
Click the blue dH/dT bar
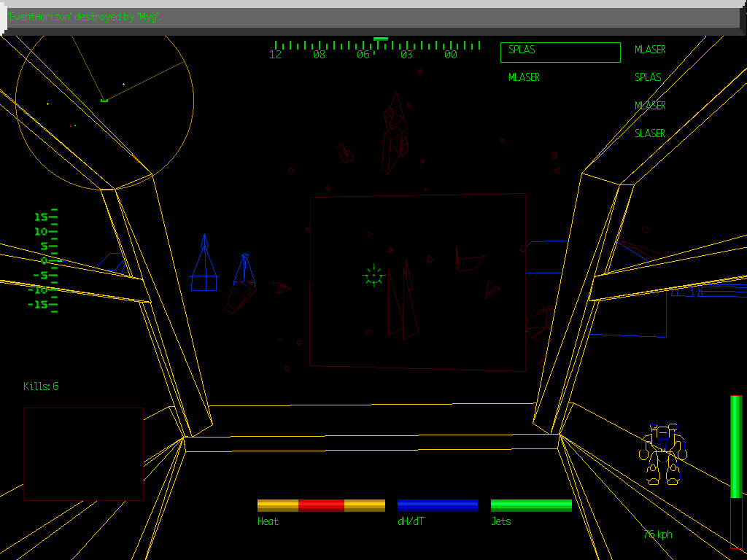click(x=437, y=505)
